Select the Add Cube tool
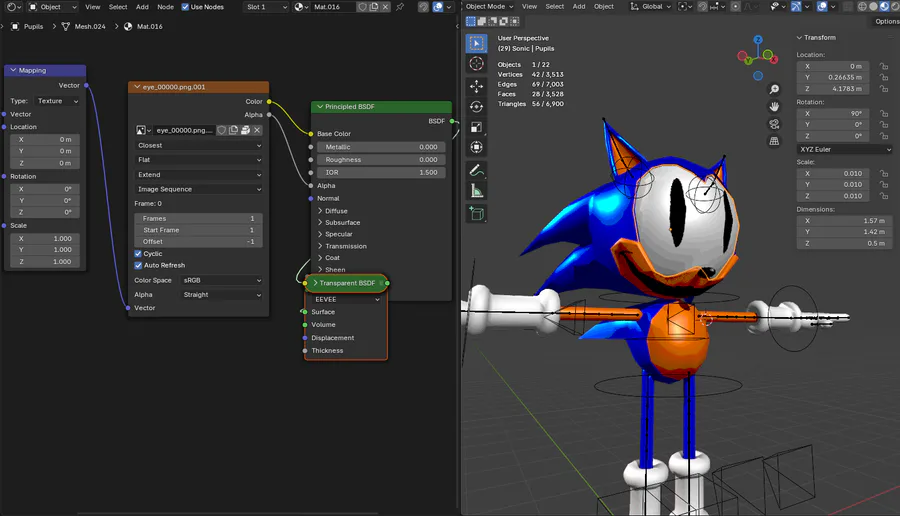The image size is (900, 516). [x=476, y=214]
